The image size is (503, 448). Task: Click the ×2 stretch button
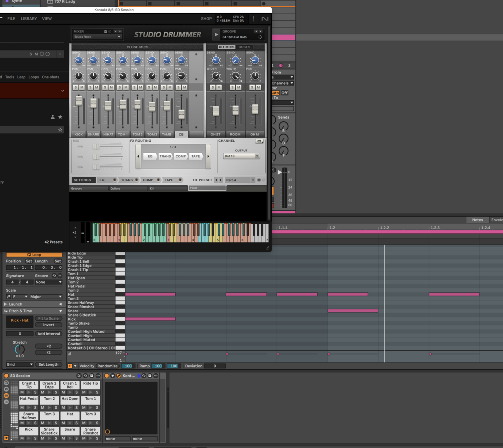[x=49, y=346]
